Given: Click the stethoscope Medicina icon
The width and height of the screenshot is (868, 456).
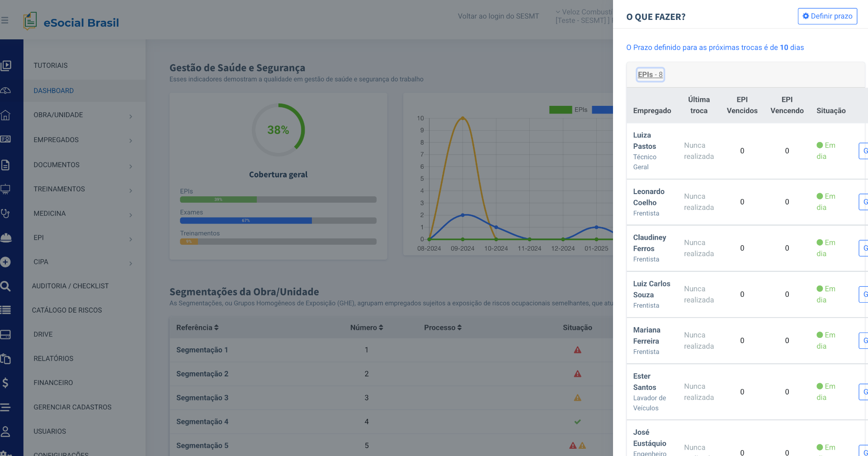Looking at the screenshot, I should pyautogui.click(x=5, y=214).
